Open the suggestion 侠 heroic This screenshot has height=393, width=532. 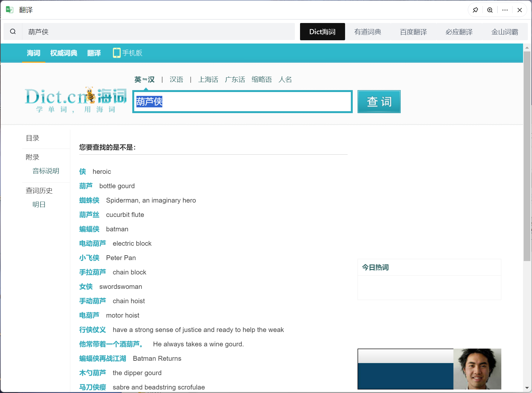(x=83, y=172)
